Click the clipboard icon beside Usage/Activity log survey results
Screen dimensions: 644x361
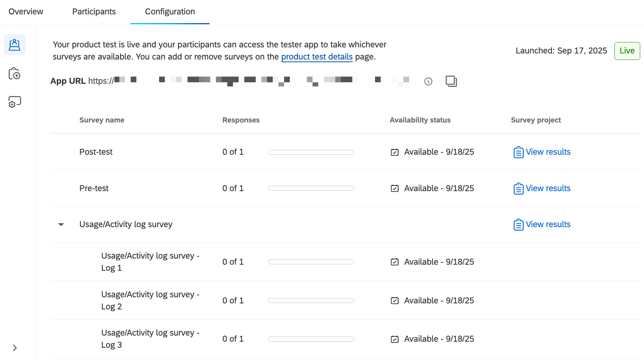click(518, 224)
